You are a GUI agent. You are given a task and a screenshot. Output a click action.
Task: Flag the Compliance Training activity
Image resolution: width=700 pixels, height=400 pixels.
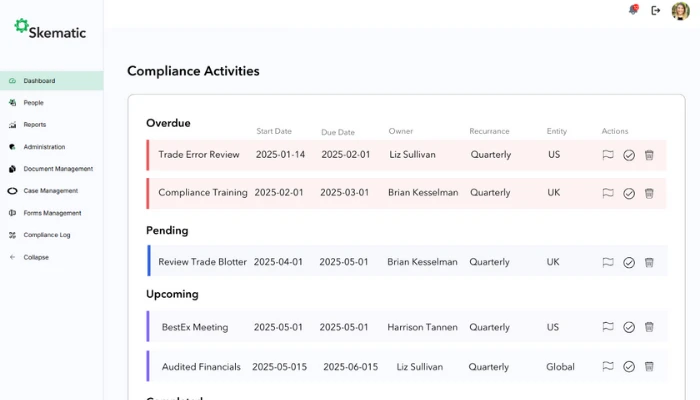pos(608,193)
